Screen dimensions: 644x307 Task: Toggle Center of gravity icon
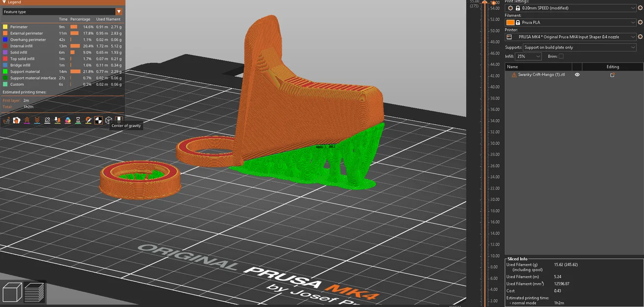click(99, 120)
